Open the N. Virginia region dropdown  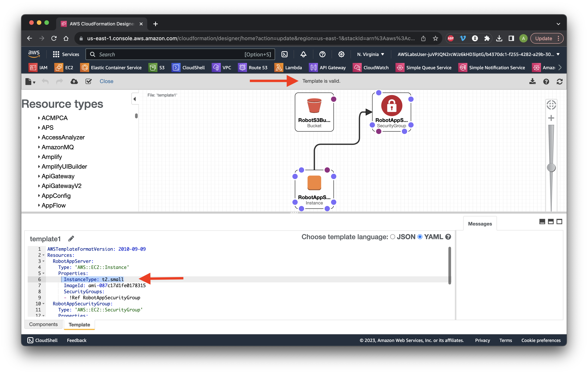tap(370, 54)
